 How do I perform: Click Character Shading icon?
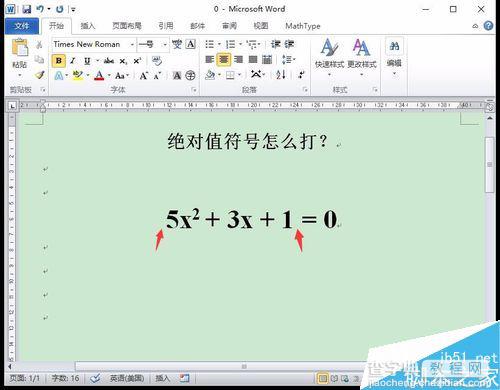click(x=177, y=76)
